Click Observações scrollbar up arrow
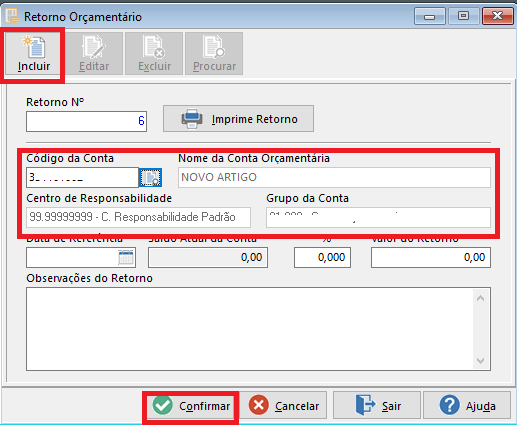Image resolution: width=517 pixels, height=425 pixels. (480, 298)
